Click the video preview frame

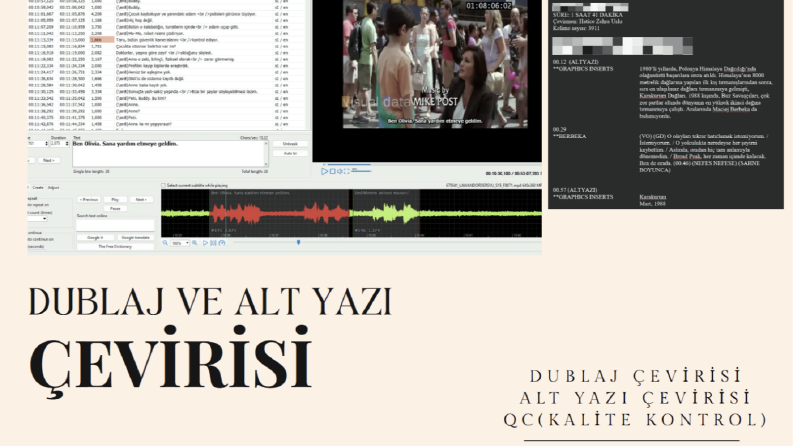pyautogui.click(x=435, y=64)
